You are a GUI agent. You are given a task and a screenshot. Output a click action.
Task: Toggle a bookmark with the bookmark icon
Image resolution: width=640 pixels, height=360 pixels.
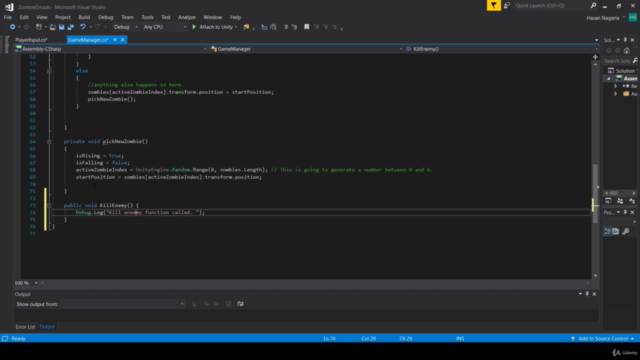pyautogui.click(x=307, y=27)
